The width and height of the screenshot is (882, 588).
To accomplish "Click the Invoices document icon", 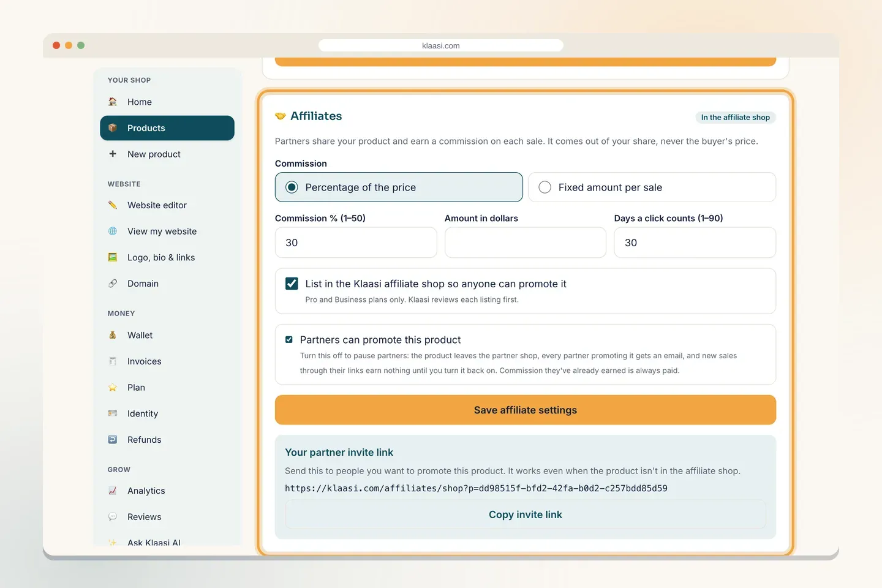I will pyautogui.click(x=113, y=361).
